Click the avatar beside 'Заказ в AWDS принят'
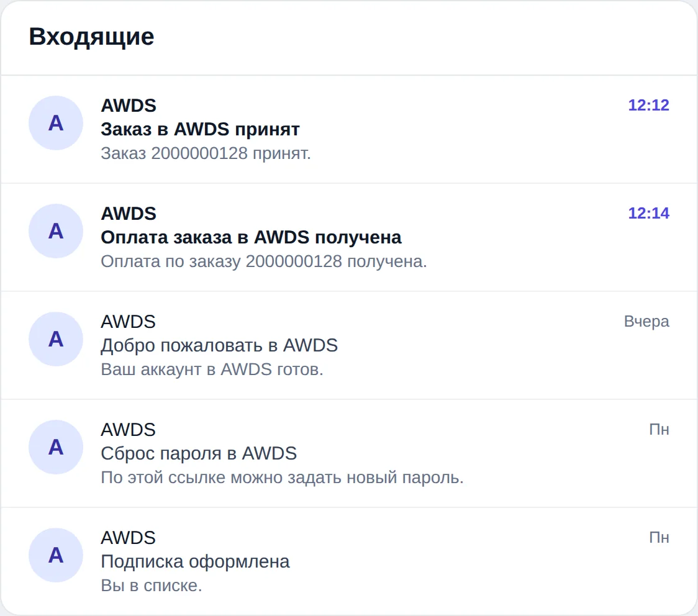This screenshot has height=616, width=698. (x=56, y=123)
